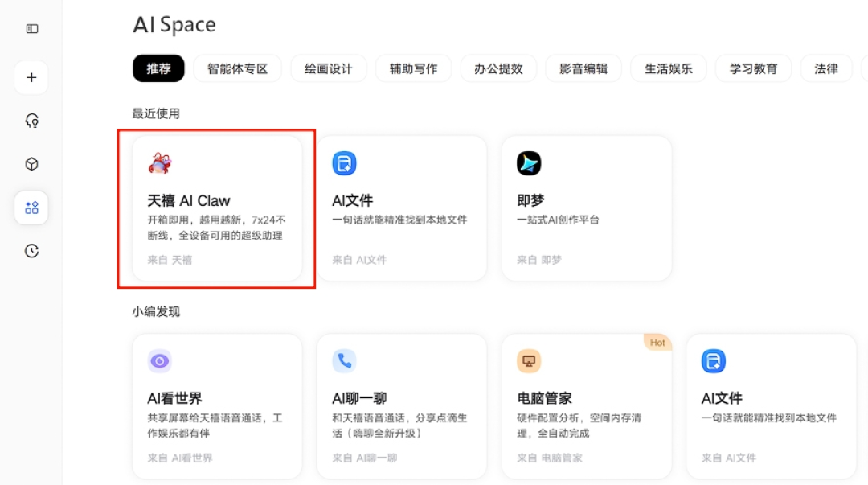Image resolution: width=868 pixels, height=485 pixels.
Task: Click the 小编发现 section heading
Action: [x=156, y=311]
